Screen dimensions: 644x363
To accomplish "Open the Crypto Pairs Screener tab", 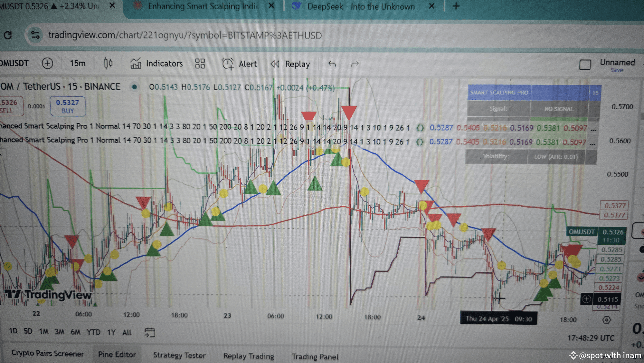I will tap(48, 353).
